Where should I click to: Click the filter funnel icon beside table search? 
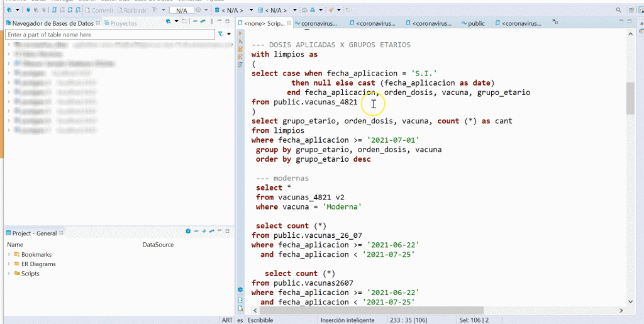pyautogui.click(x=221, y=34)
